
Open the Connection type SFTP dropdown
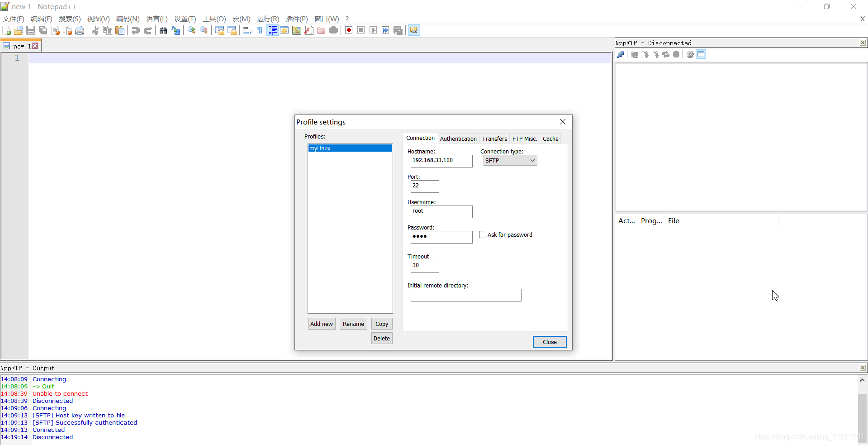tap(510, 160)
